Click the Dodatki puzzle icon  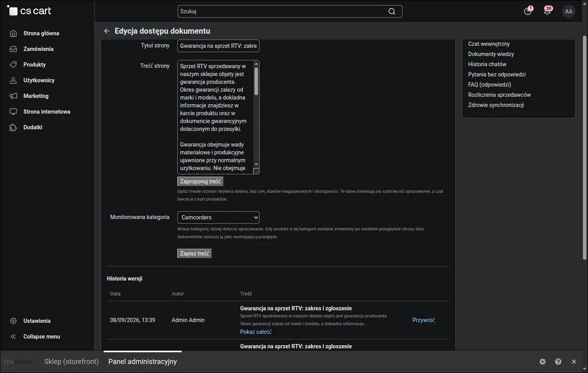[x=13, y=127]
